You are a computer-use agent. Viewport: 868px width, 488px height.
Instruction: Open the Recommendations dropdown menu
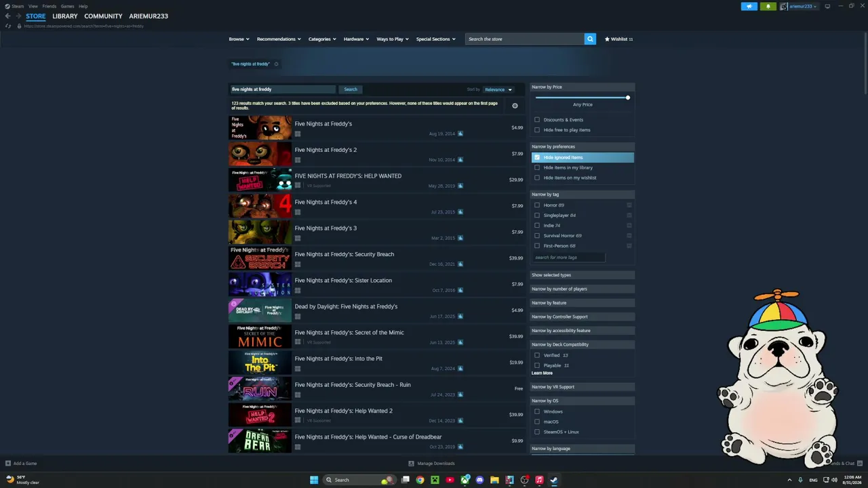pyautogui.click(x=279, y=39)
